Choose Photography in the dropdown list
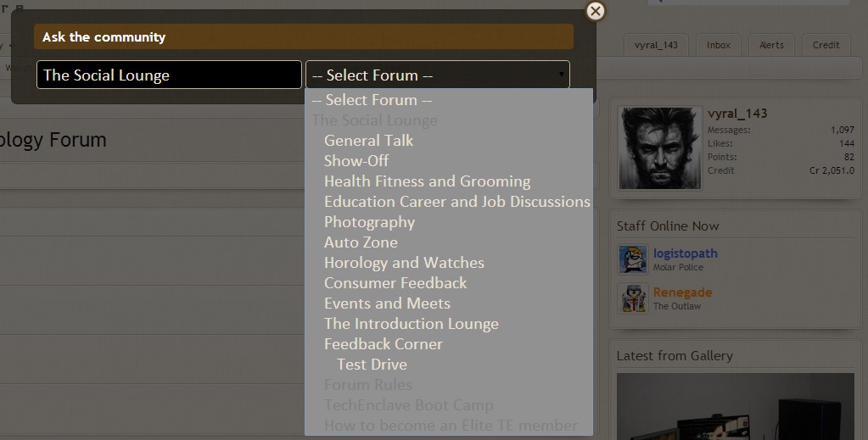The image size is (868, 440). [x=369, y=222]
